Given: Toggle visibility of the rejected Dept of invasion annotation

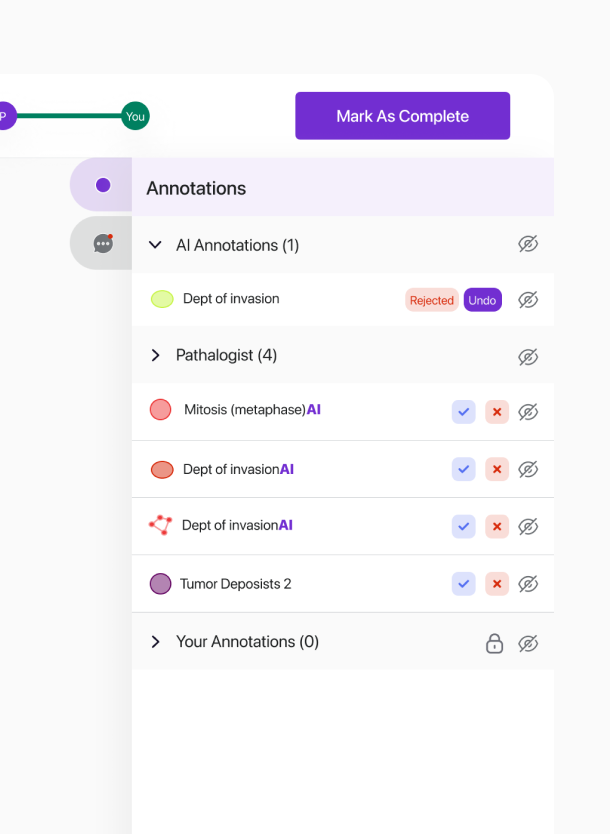Looking at the screenshot, I should pyautogui.click(x=528, y=300).
